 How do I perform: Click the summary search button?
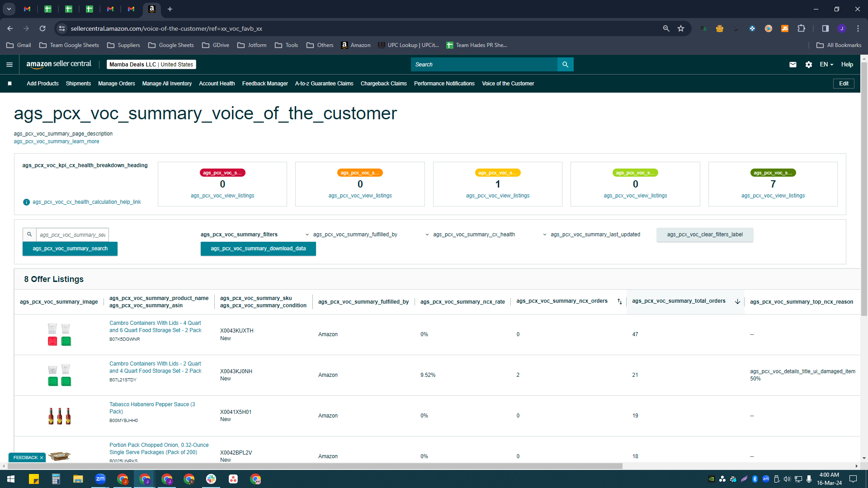(x=70, y=249)
